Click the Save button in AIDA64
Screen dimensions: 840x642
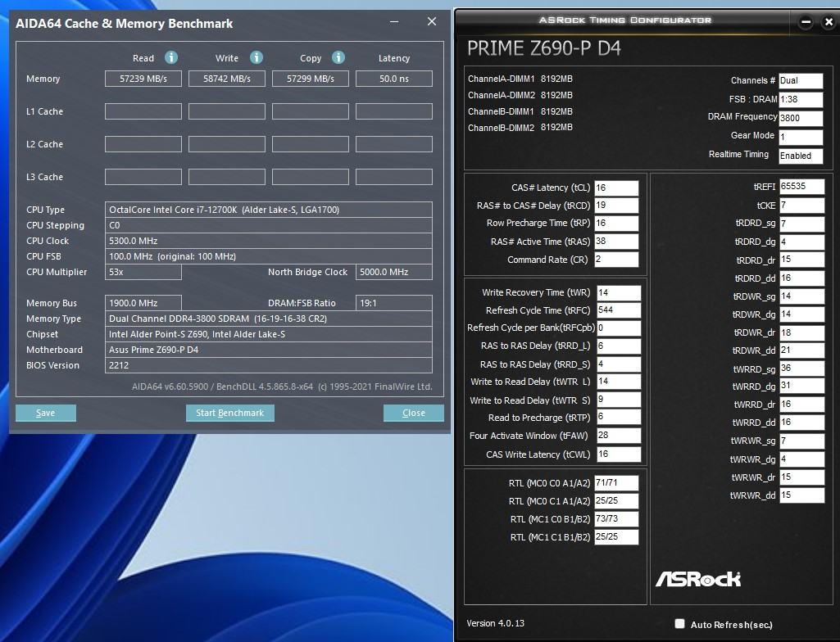pyautogui.click(x=46, y=413)
